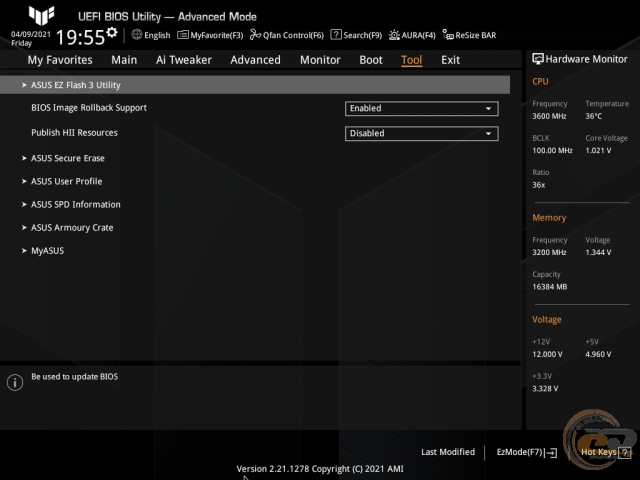Open the Boot tab
The width and height of the screenshot is (640, 480).
[x=371, y=60]
